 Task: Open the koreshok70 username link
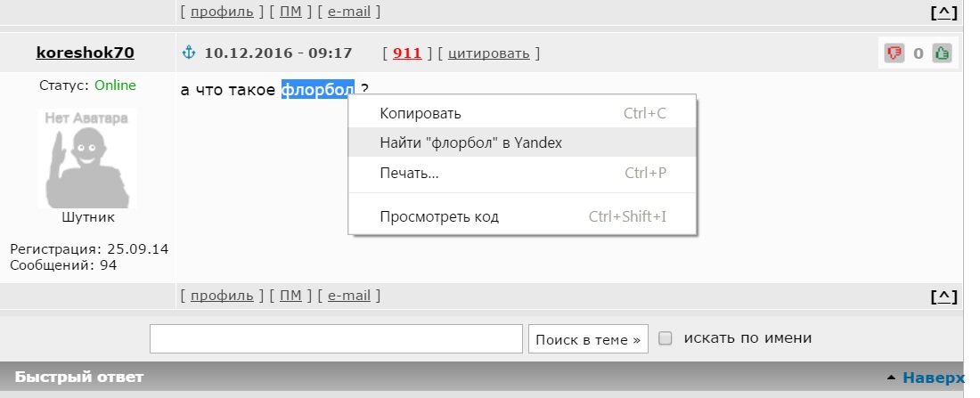[85, 53]
